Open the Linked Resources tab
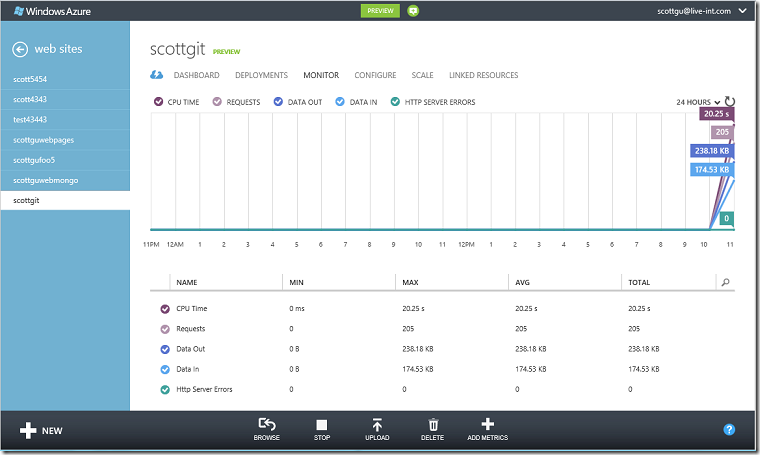 [483, 75]
